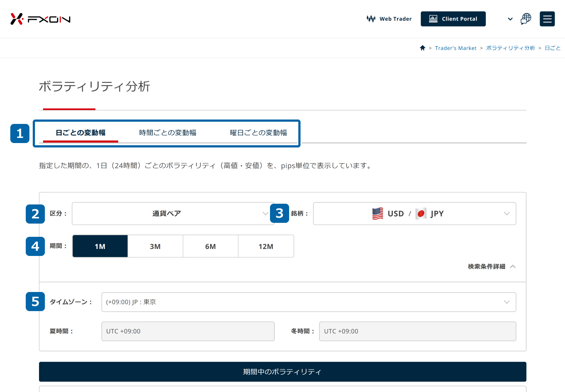The height and width of the screenshot is (392, 565).
Task: Open the Client Portal button
Action: pyautogui.click(x=453, y=19)
